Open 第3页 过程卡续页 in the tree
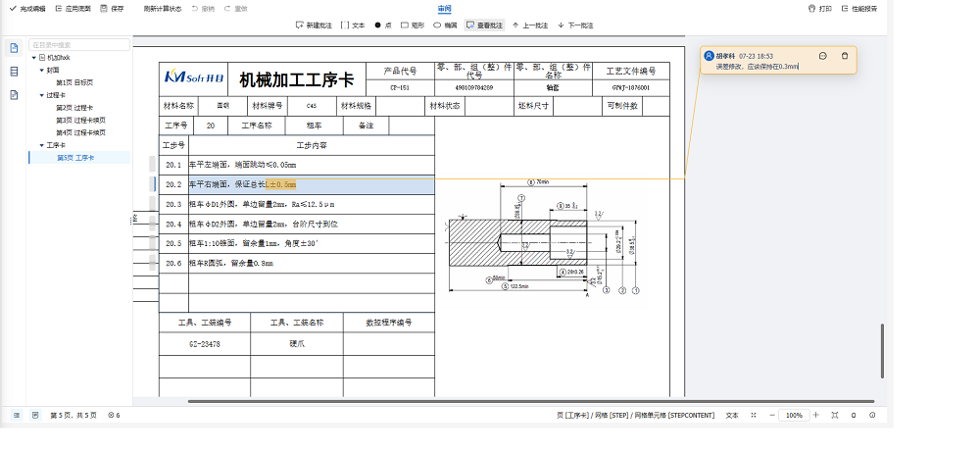980x452 pixels. point(80,120)
